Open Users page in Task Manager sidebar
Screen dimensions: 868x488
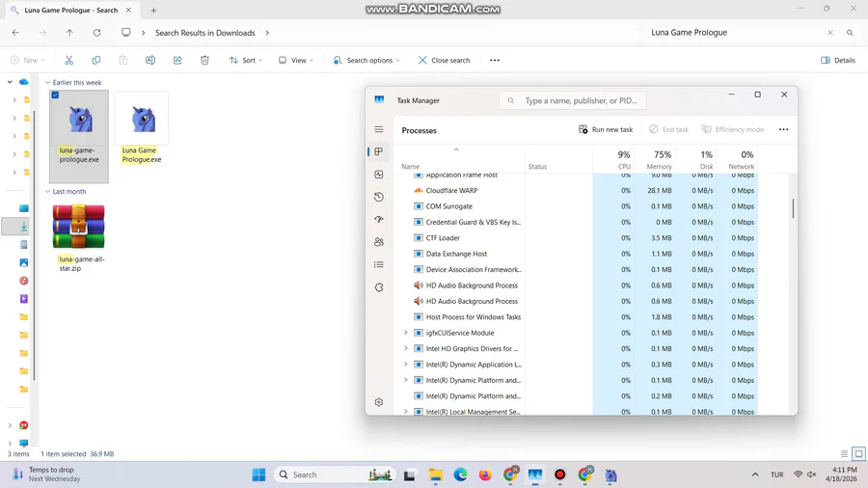pos(379,242)
